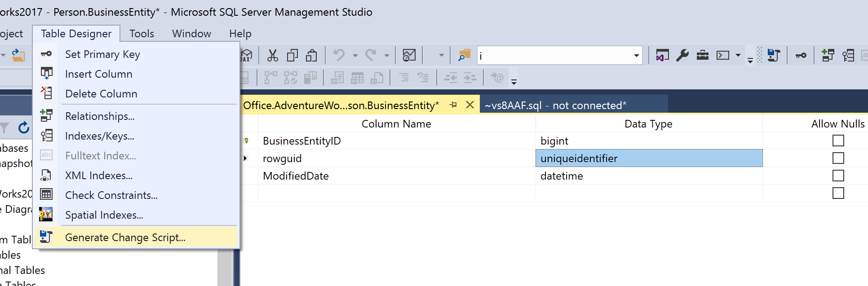Open the Window menu

click(x=191, y=34)
